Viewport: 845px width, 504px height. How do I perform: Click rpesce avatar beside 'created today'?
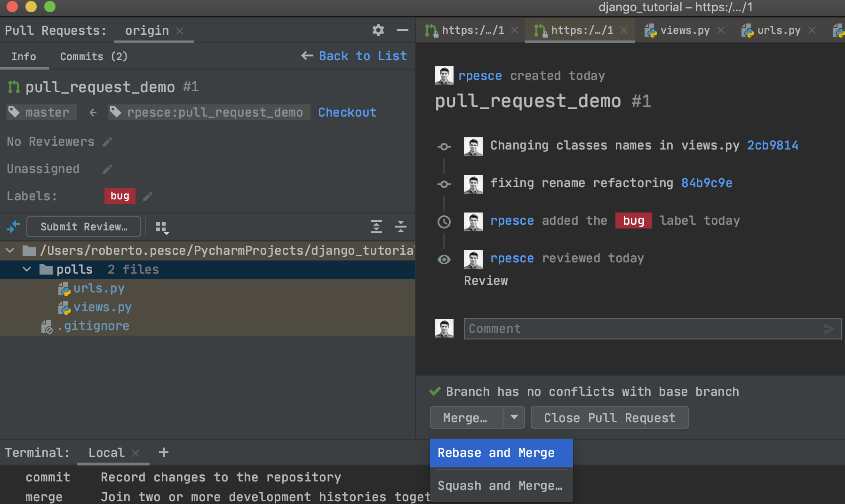point(444,75)
